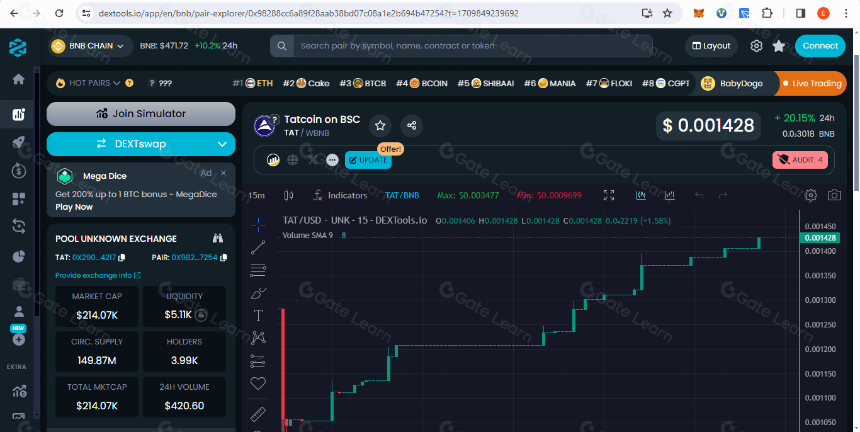Copy the TAT contract address

click(122, 257)
